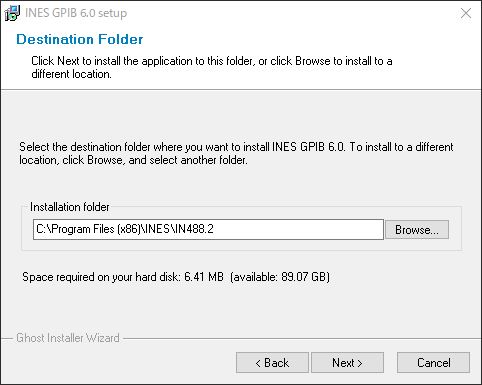Screen dimensions: 482x385
Task: Click the INES GPIB 6.0 setup title text
Action: (76, 13)
